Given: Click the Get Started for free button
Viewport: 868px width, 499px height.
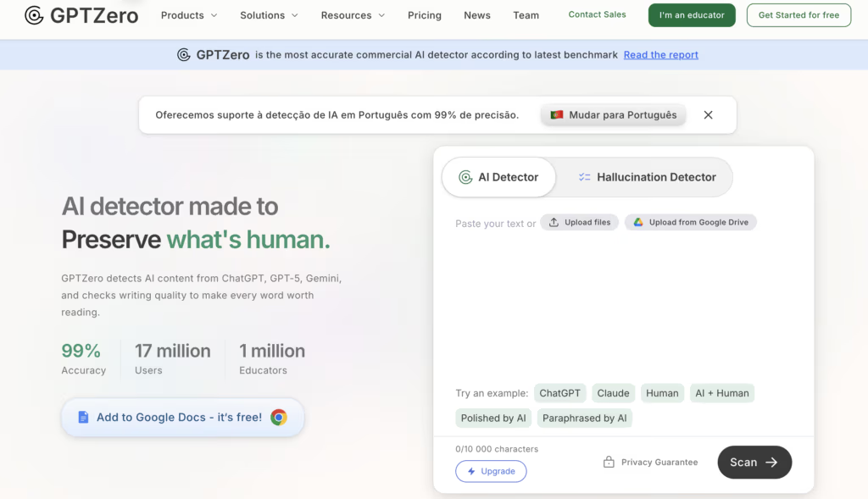Looking at the screenshot, I should 798,15.
